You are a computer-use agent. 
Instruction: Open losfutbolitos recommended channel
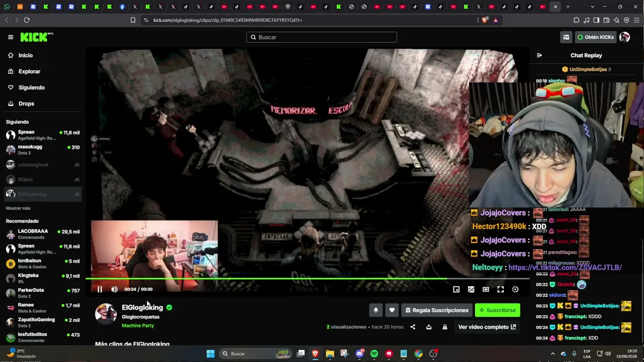click(43, 337)
